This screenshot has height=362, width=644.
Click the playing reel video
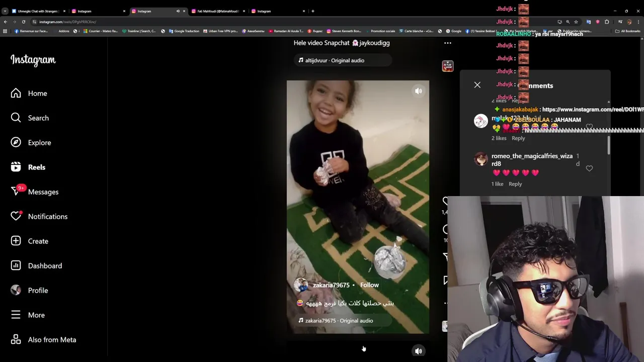(358, 207)
